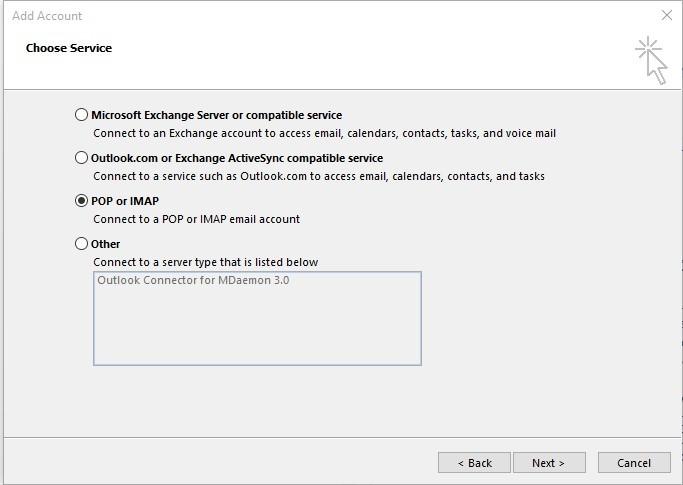Close the Add Account dialog with X
683x485 pixels.
pos(666,15)
